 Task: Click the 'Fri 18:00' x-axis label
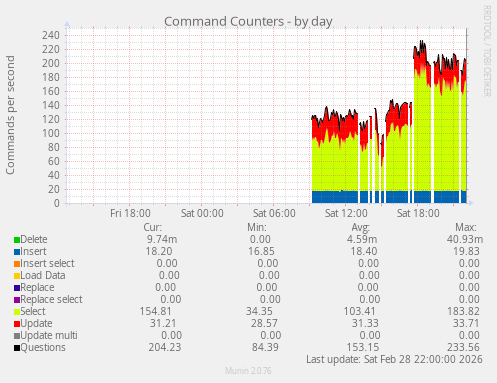point(130,213)
